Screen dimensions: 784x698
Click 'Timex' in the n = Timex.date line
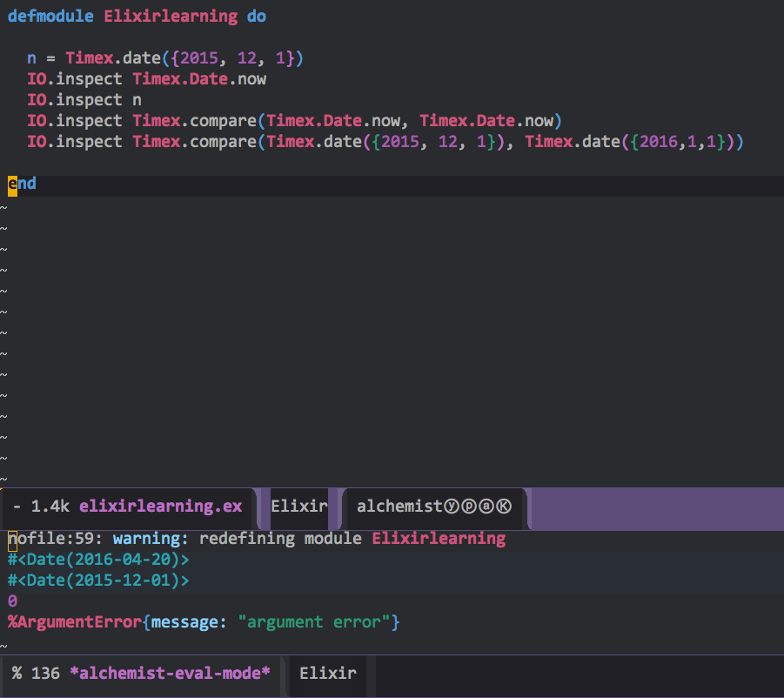[x=90, y=58]
